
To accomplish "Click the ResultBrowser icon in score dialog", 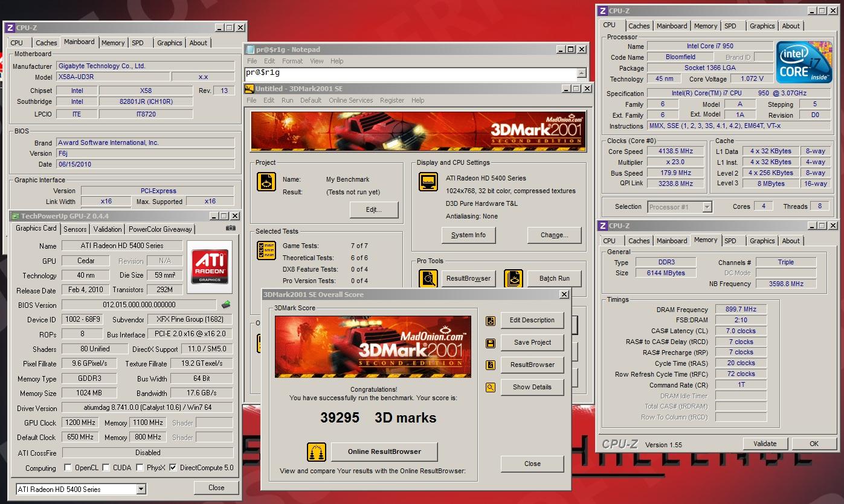I will click(x=491, y=365).
